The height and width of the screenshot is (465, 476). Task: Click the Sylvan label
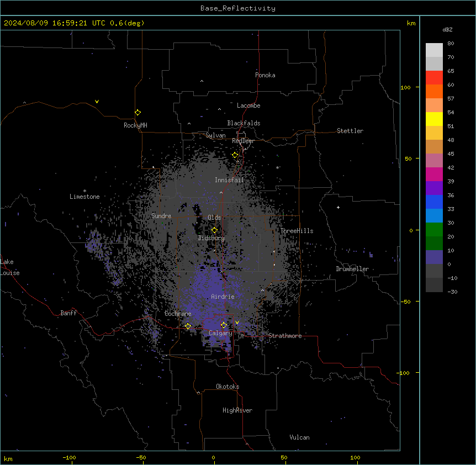click(215, 135)
